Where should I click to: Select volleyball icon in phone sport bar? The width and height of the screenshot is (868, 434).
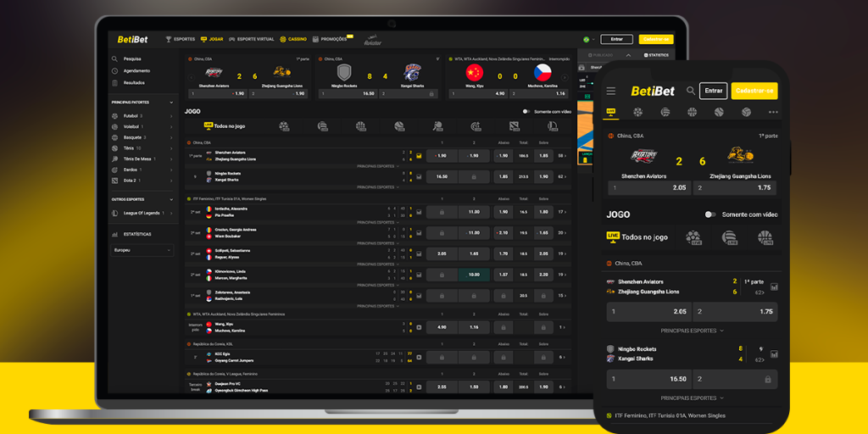[x=665, y=112]
